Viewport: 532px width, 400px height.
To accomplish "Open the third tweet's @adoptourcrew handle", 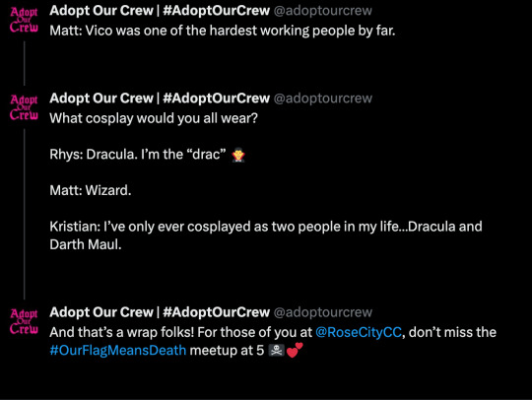I will tap(323, 312).
